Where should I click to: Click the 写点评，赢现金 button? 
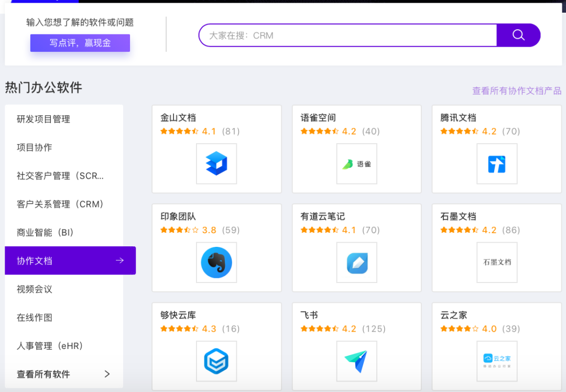point(80,43)
